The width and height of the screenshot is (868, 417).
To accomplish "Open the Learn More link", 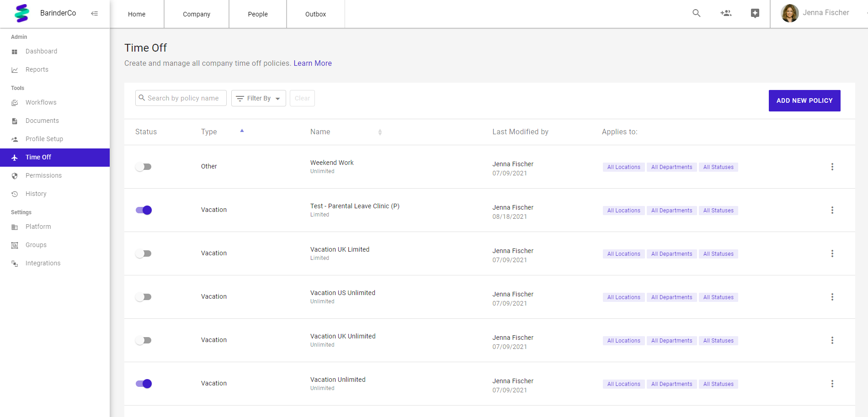I will 313,63.
